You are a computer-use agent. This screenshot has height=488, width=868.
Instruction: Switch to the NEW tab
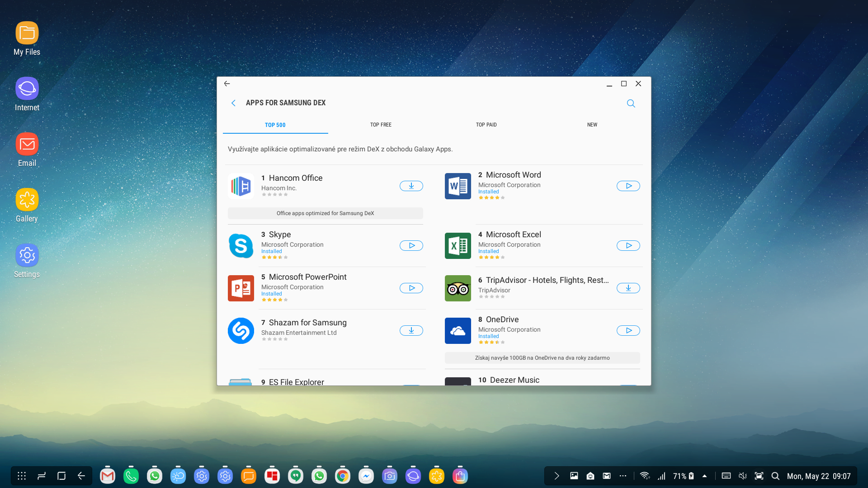coord(592,125)
